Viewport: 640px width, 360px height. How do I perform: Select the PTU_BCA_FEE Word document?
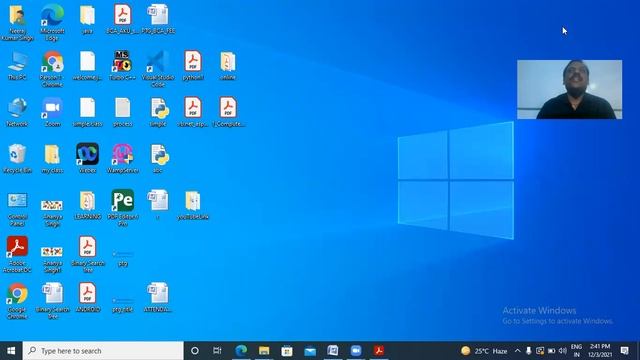pos(158,19)
